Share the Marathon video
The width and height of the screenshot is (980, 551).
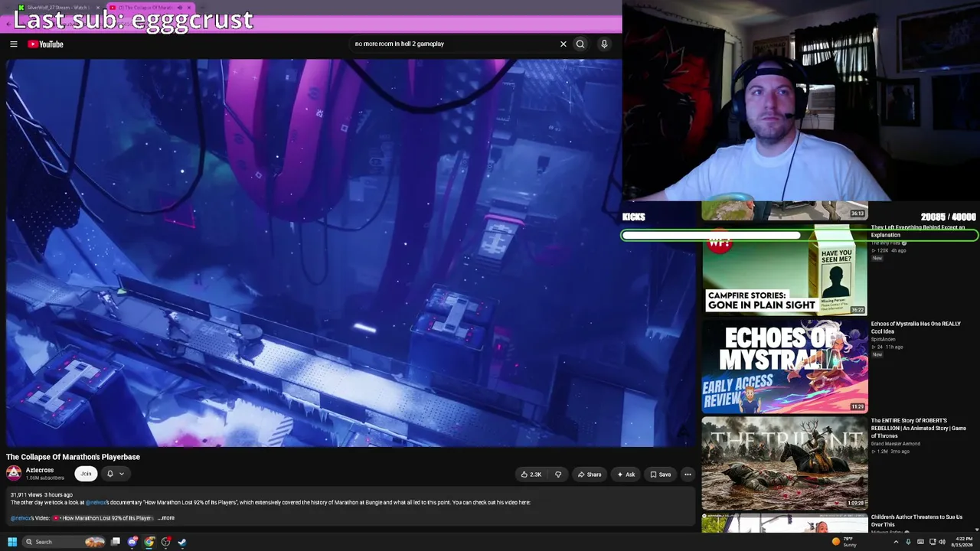point(589,474)
